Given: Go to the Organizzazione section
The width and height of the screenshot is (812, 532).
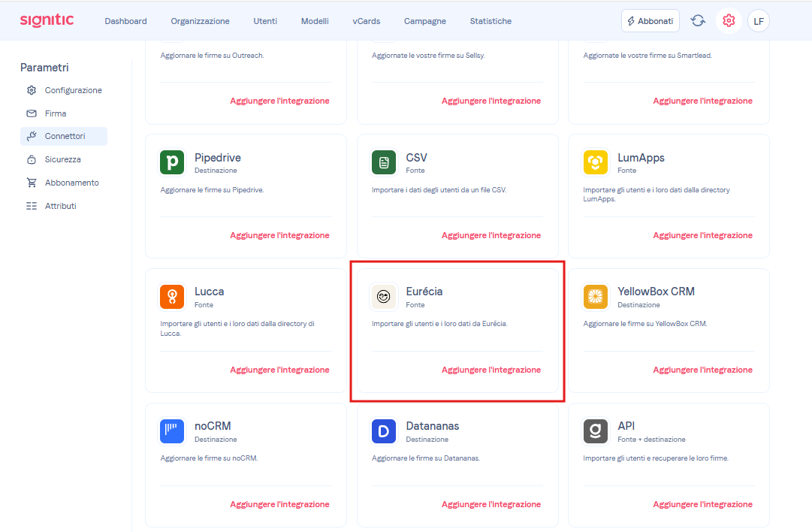Looking at the screenshot, I should [200, 21].
